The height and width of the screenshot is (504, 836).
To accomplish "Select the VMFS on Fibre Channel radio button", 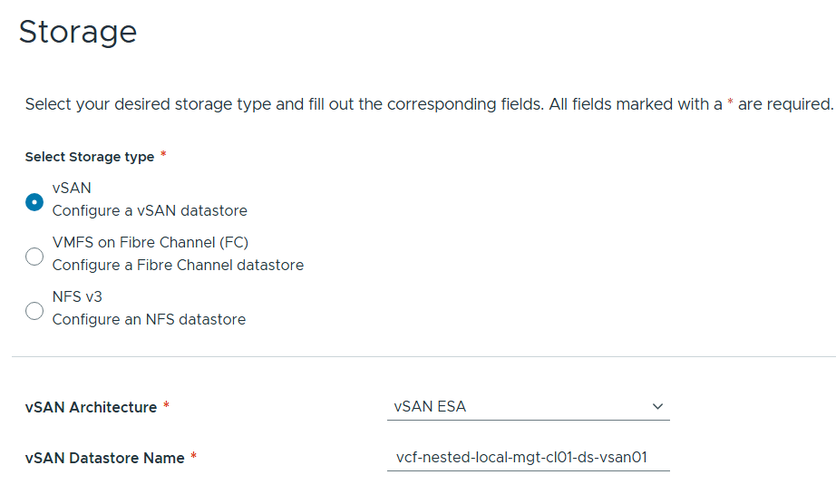I will pyautogui.click(x=34, y=257).
